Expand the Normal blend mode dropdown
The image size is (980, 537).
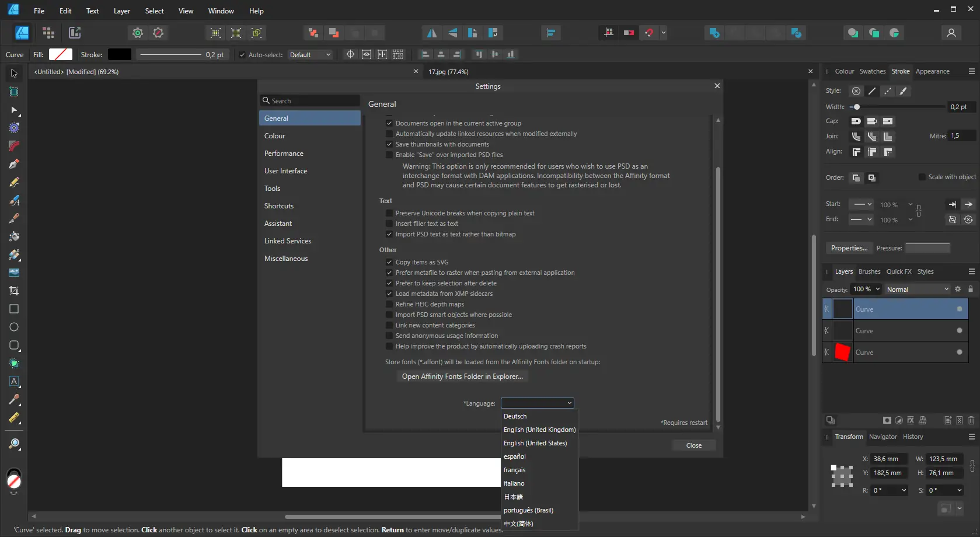[x=918, y=290]
